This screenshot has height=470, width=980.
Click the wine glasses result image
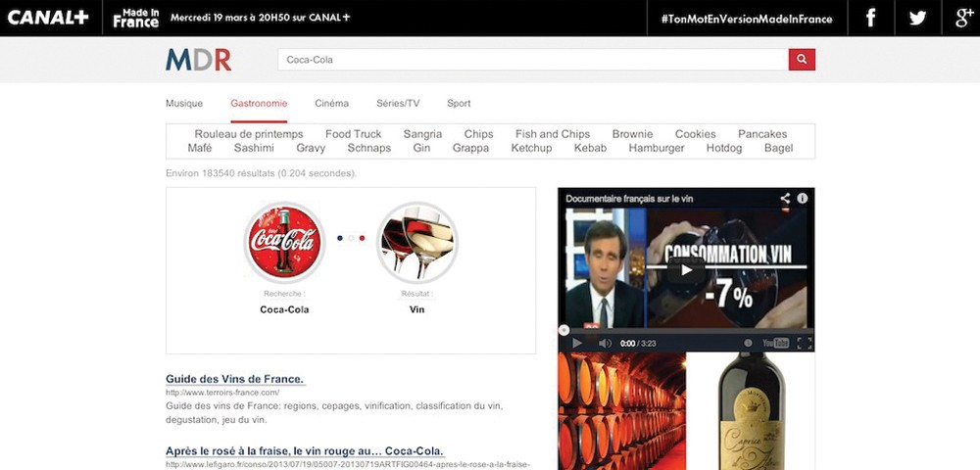coord(416,242)
